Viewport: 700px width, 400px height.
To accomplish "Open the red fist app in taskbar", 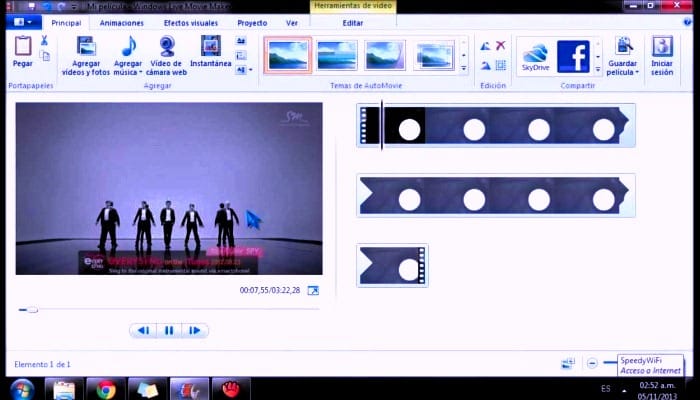I will pos(231,389).
